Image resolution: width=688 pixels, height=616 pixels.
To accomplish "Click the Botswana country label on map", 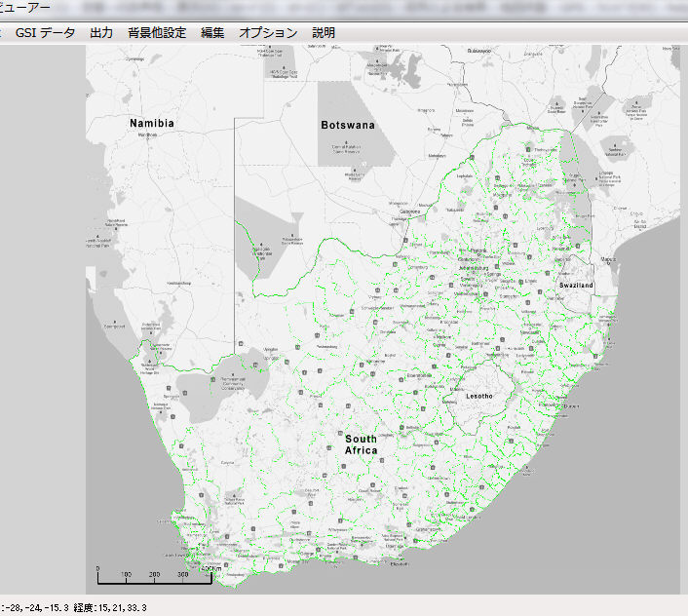I will 348,126.
